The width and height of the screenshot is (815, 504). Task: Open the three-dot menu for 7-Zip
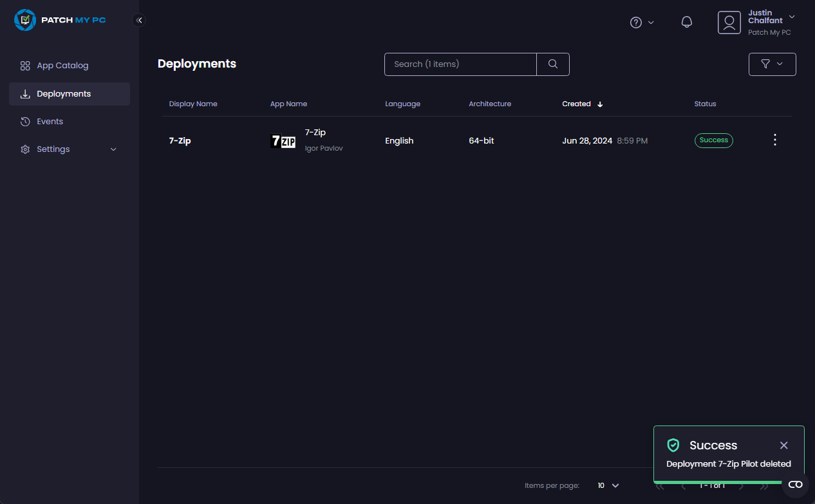(x=774, y=140)
